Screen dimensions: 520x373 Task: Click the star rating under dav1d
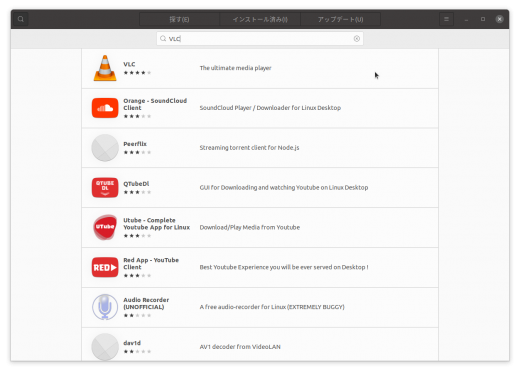click(137, 351)
